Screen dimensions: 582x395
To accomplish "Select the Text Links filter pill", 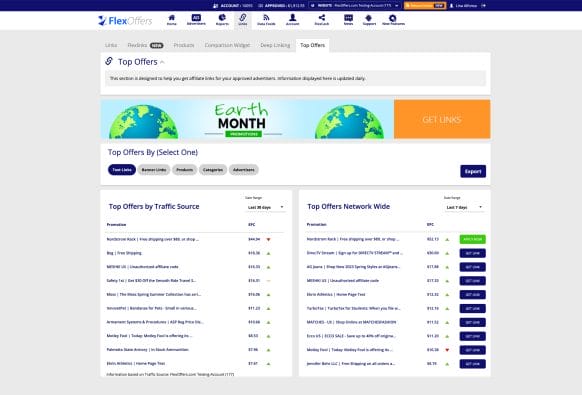I will pyautogui.click(x=122, y=170).
